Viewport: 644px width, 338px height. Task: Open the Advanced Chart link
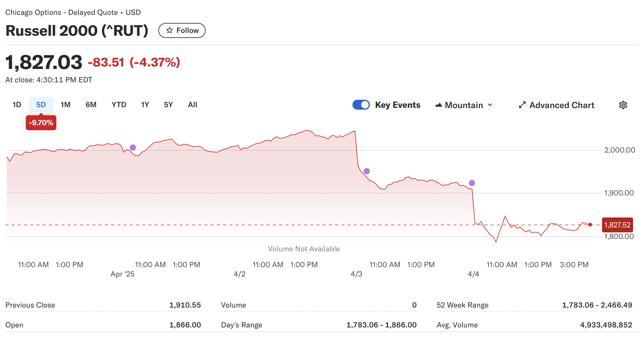pos(562,105)
